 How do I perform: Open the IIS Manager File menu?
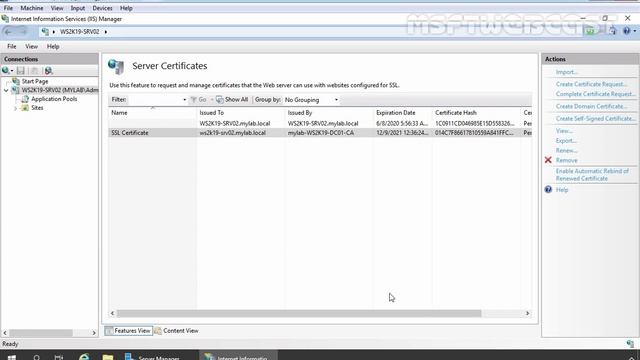tap(12, 47)
